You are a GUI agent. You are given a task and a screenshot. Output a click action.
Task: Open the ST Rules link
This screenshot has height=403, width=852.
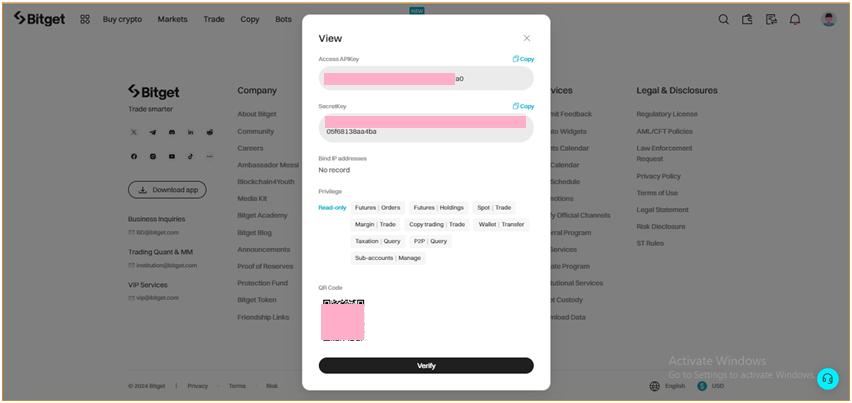[x=650, y=243]
